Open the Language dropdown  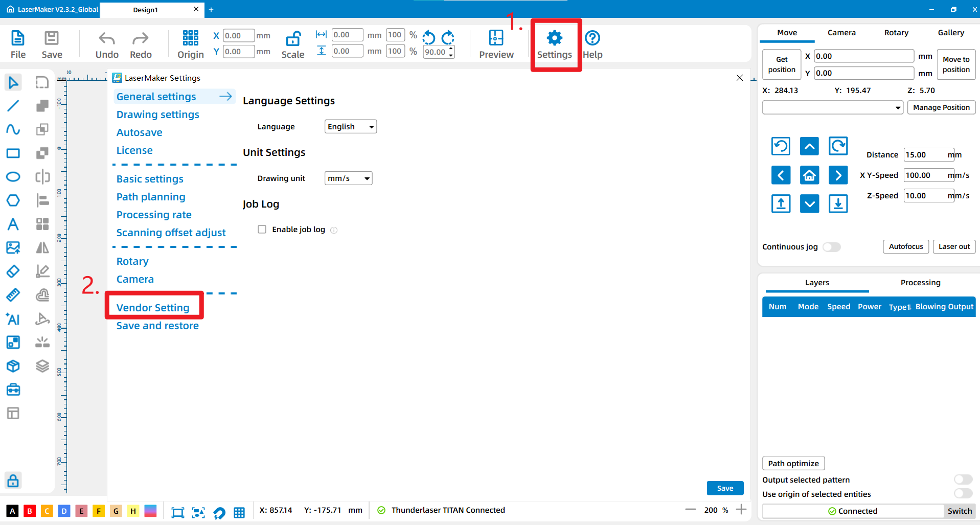coord(351,127)
